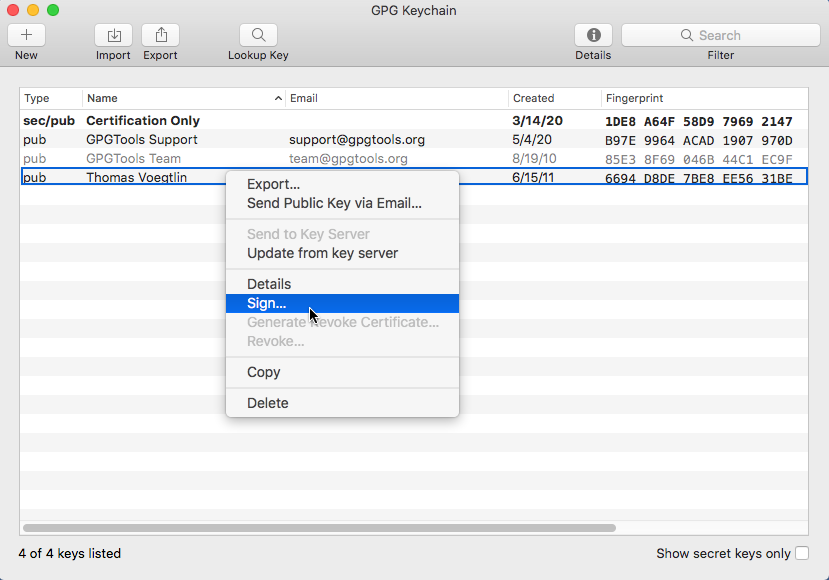This screenshot has height=580, width=829.
Task: Select the GPGTools Team key row
Action: (414, 159)
